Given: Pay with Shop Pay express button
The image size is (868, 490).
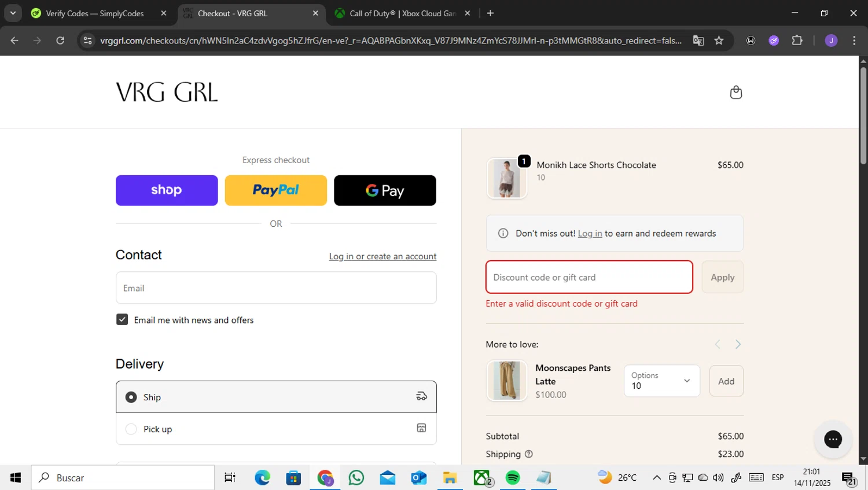Looking at the screenshot, I should [167, 190].
